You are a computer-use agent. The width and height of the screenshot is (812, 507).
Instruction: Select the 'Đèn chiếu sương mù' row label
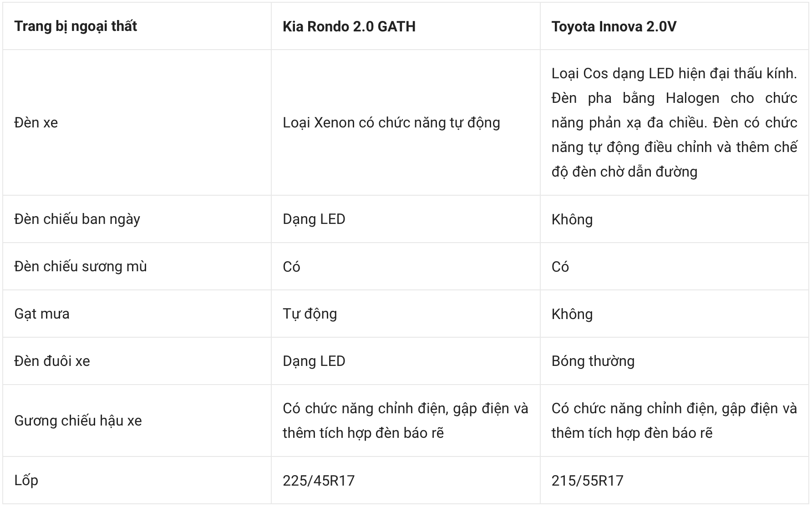click(x=81, y=266)
